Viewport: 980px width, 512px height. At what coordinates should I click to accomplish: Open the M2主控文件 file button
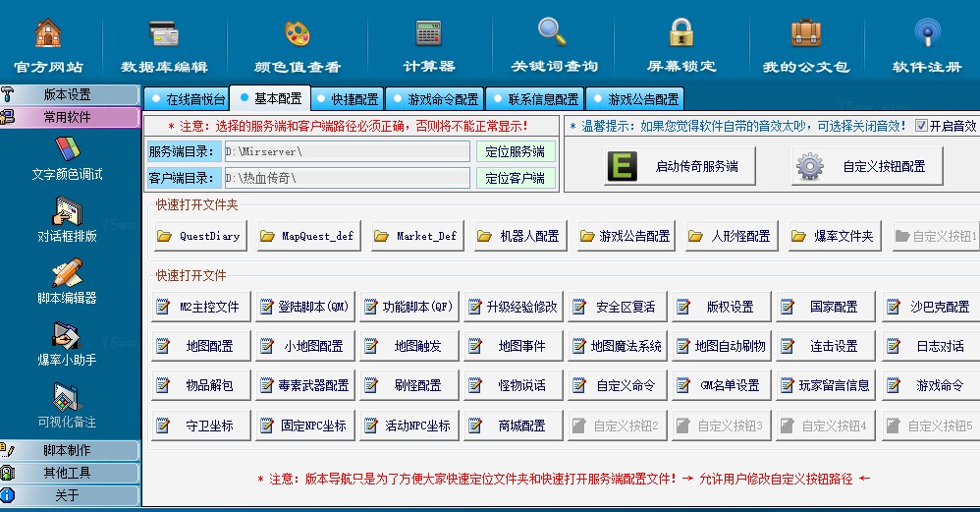[x=200, y=307]
